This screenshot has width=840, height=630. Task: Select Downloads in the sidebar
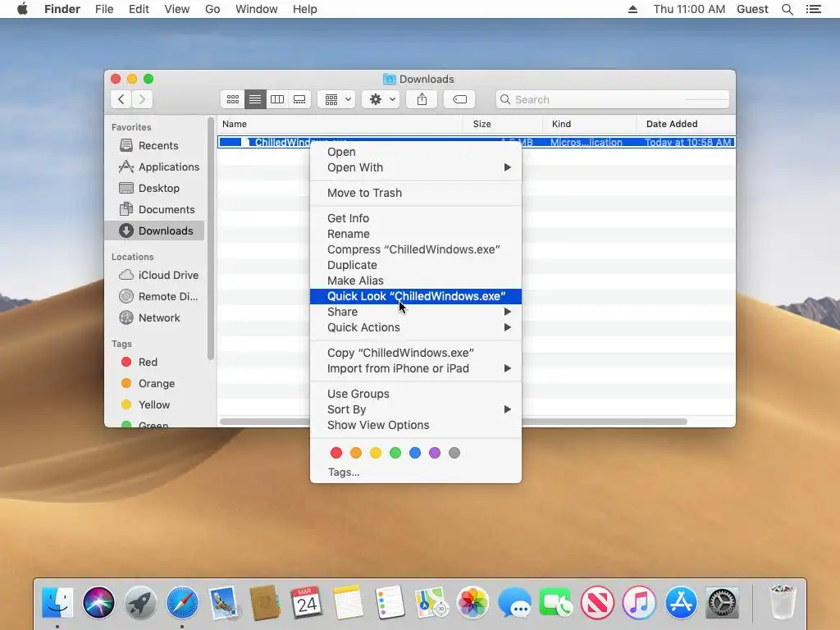pos(154,231)
